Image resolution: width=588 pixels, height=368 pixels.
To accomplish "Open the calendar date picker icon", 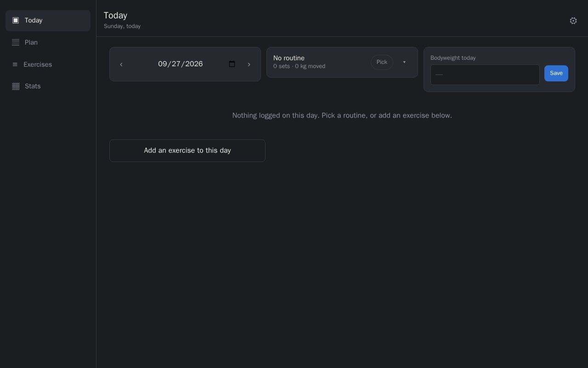I will click(232, 64).
